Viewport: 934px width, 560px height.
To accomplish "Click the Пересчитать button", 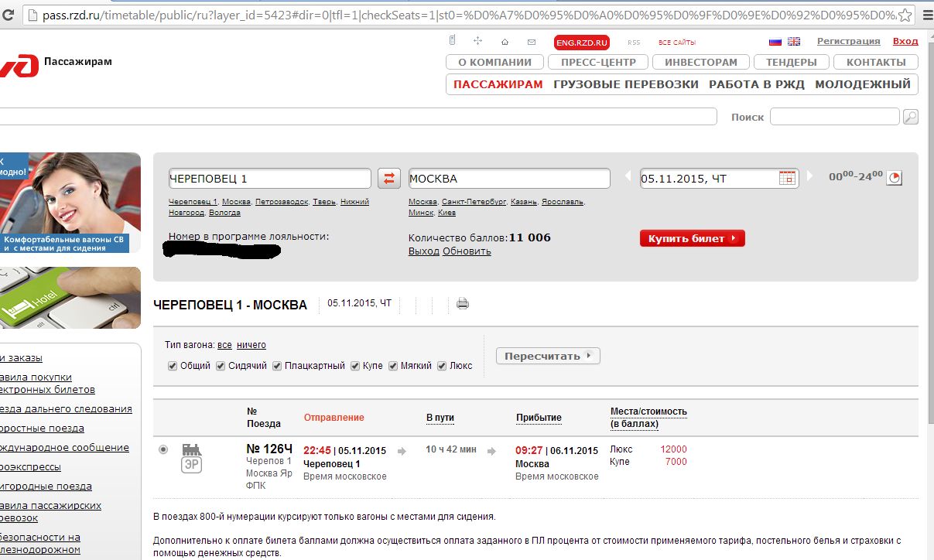I will [547, 357].
